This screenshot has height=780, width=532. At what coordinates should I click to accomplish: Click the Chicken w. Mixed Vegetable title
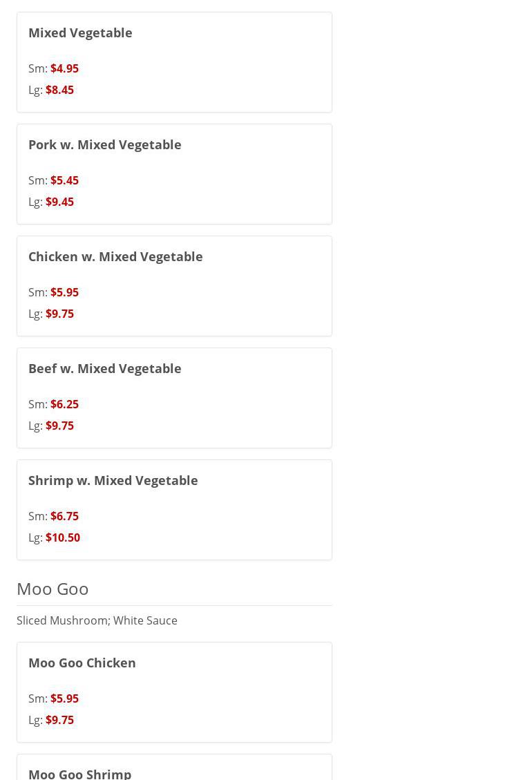click(x=115, y=256)
